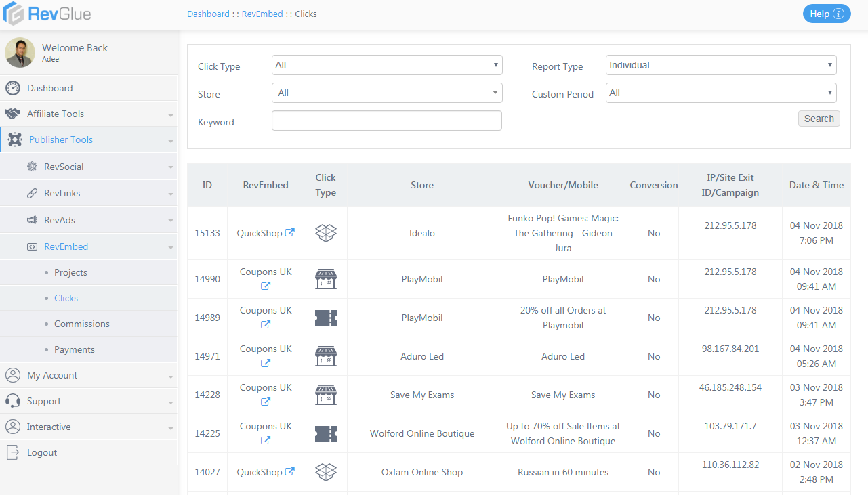
Task: Expand the Support menu arrow
Action: tap(171, 403)
